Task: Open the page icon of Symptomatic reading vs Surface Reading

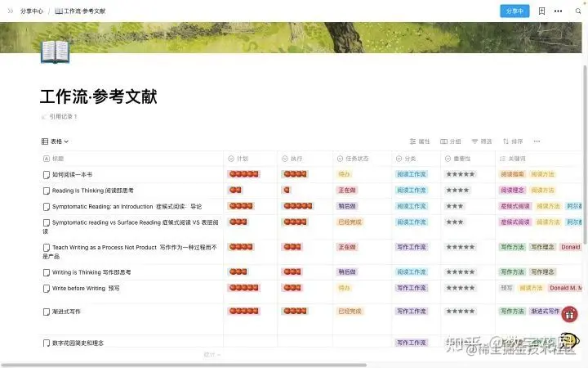Action: coord(46,222)
